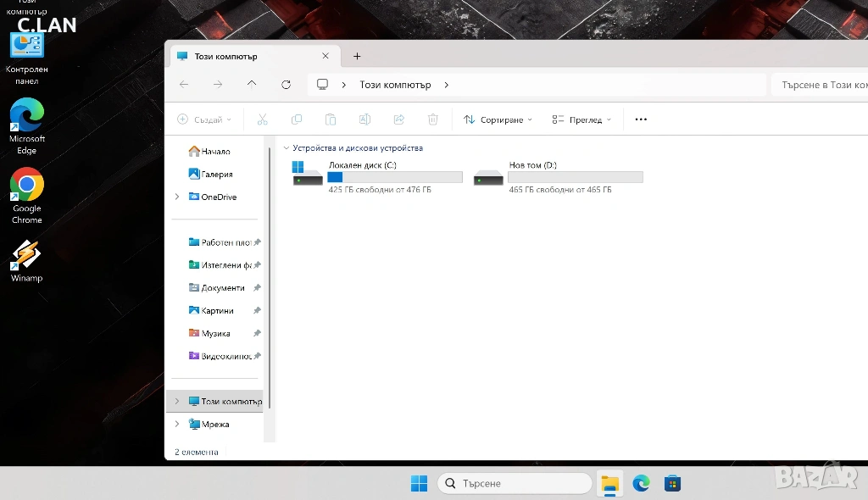868x500 pixels.
Task: Open Microsoft Store from the taskbar
Action: (672, 483)
